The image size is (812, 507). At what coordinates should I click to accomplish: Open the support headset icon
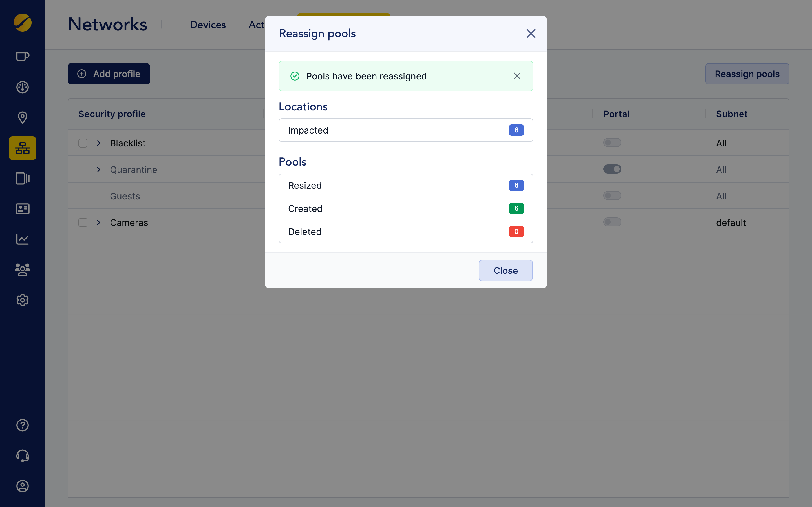[x=23, y=456]
